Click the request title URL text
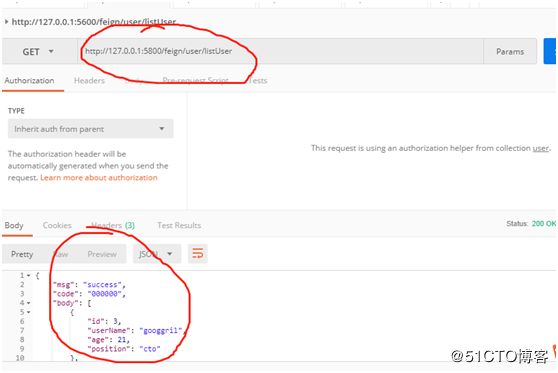The height and width of the screenshot is (373, 558). [94, 22]
